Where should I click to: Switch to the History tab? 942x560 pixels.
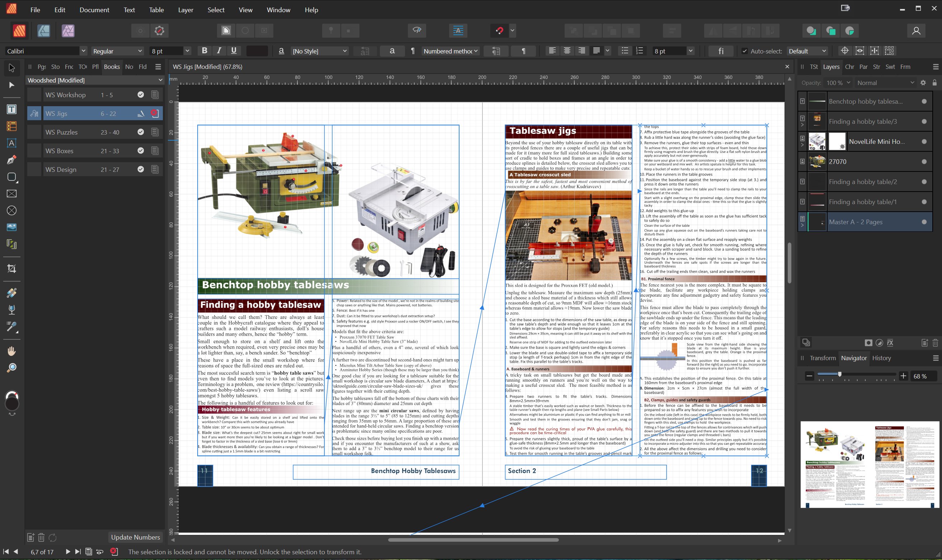[881, 358]
